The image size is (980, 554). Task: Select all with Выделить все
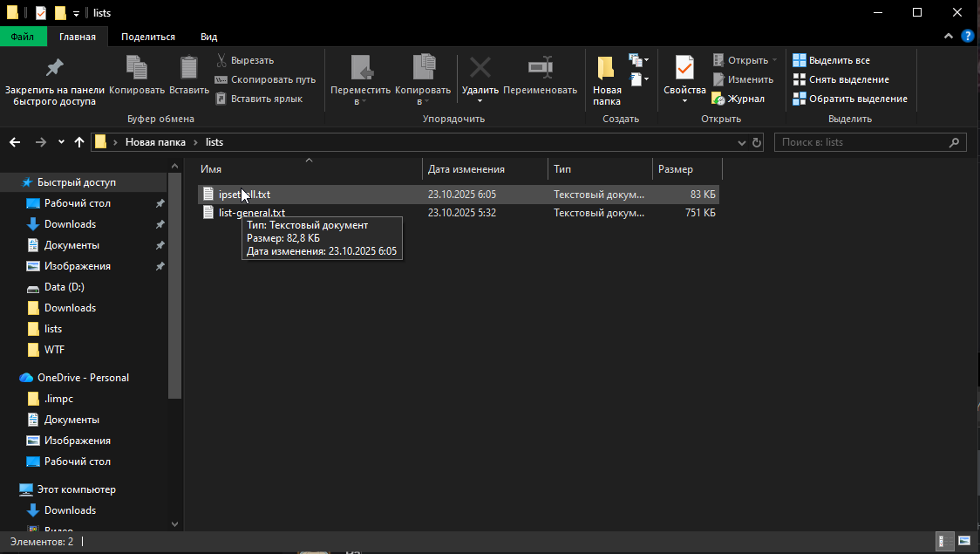[x=831, y=60]
